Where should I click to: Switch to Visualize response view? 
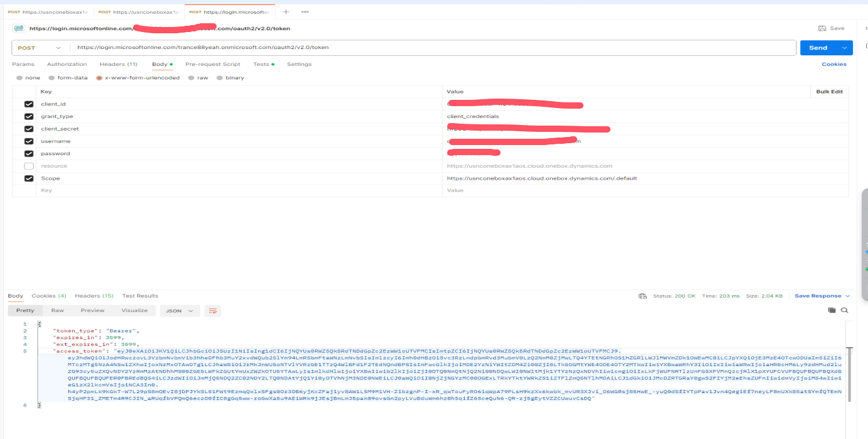[134, 310]
